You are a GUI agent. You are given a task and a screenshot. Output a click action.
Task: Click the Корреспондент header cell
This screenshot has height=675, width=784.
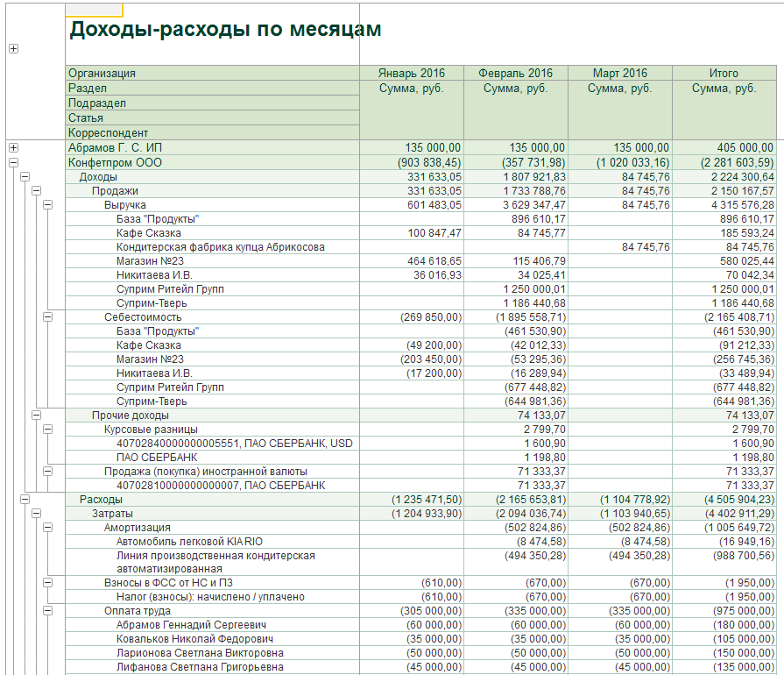pyautogui.click(x=213, y=132)
